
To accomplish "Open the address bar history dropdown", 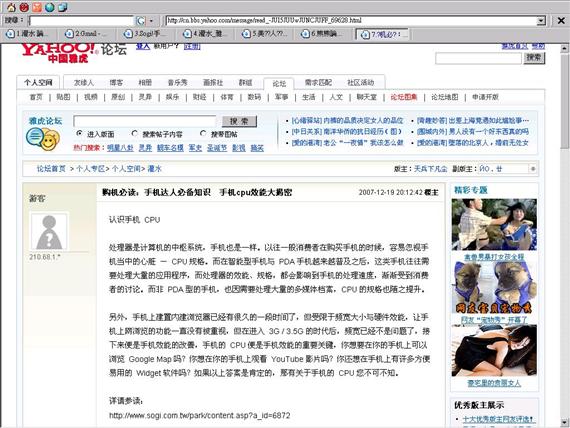I will [x=541, y=21].
